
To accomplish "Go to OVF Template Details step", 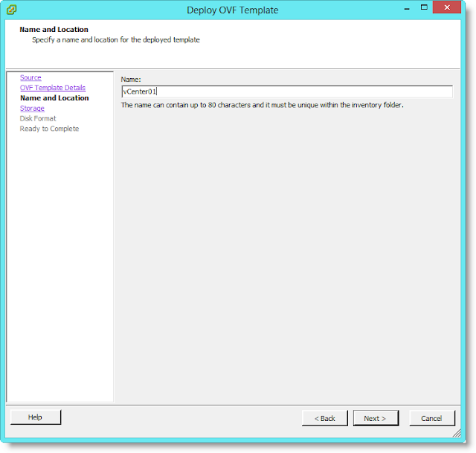I will tap(53, 88).
